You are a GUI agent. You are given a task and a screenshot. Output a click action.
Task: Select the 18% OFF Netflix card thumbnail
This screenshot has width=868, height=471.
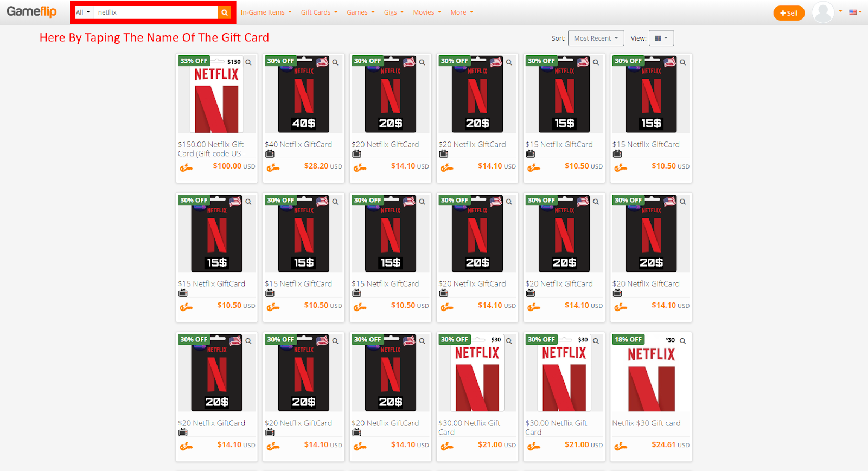652,373
